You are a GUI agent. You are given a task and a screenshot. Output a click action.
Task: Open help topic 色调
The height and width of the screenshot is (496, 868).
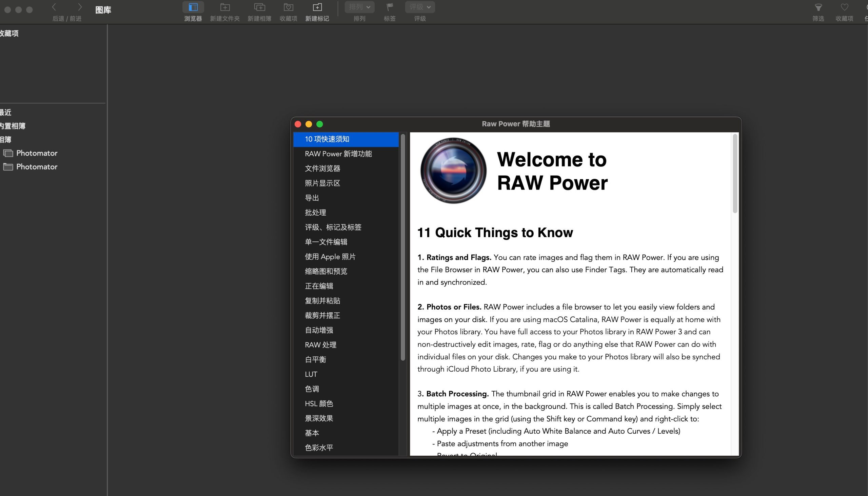pos(346,389)
